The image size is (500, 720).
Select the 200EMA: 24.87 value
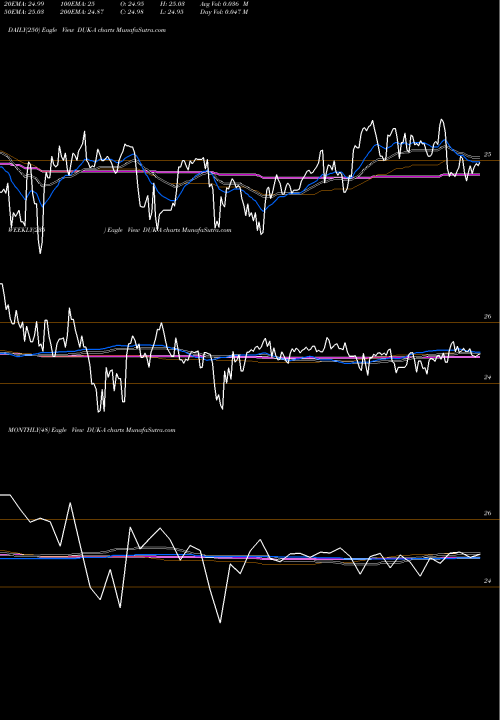(80, 12)
